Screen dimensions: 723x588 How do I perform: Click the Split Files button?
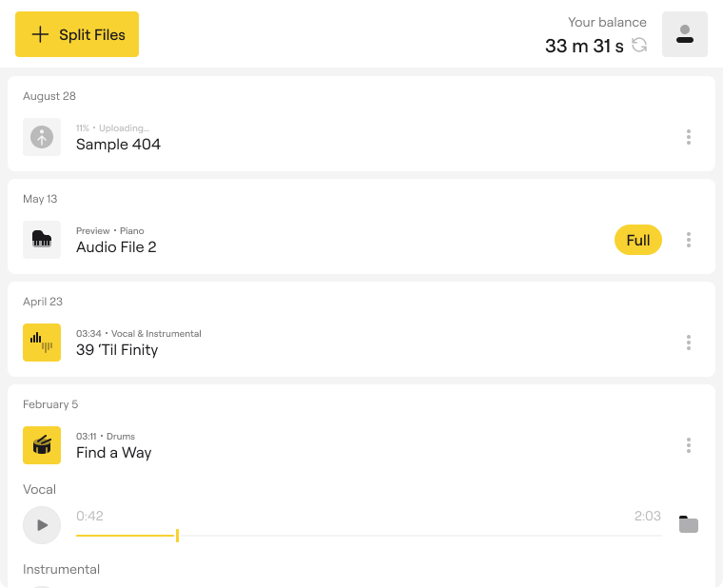77,34
